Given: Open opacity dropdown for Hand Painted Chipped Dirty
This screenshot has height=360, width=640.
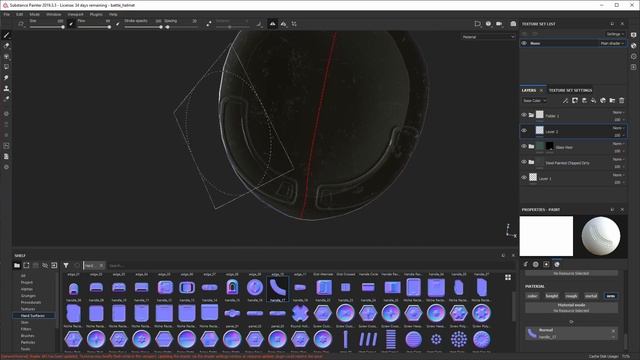Looking at the screenshot, I should 619,167.
